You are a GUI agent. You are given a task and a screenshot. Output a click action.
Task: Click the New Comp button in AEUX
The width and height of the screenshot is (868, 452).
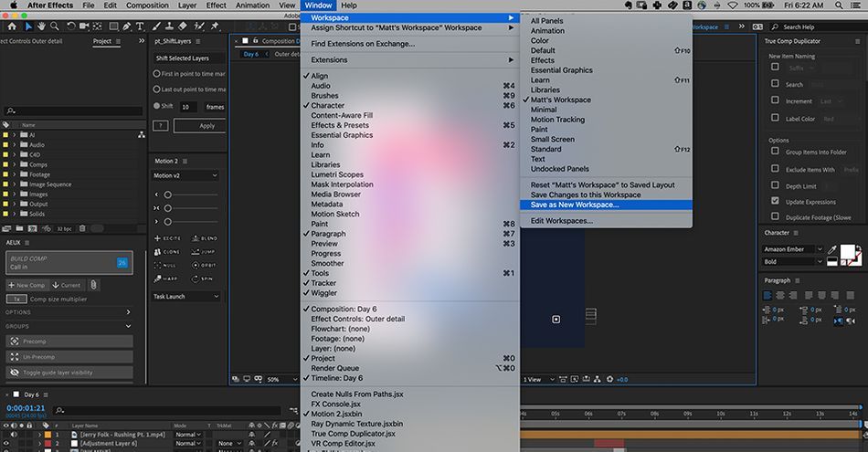[x=26, y=286]
